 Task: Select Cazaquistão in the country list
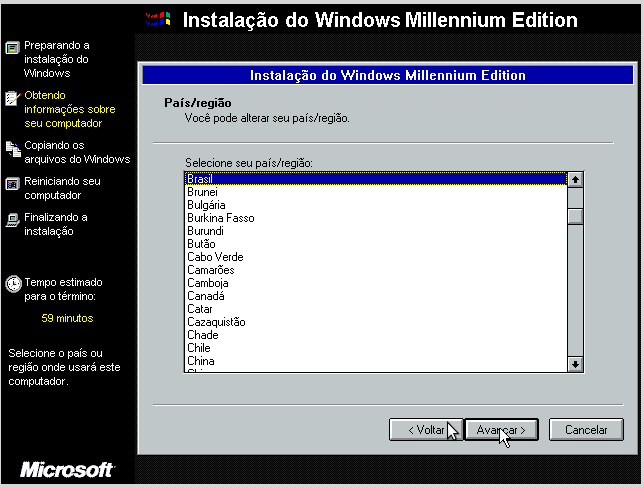pos(376,322)
